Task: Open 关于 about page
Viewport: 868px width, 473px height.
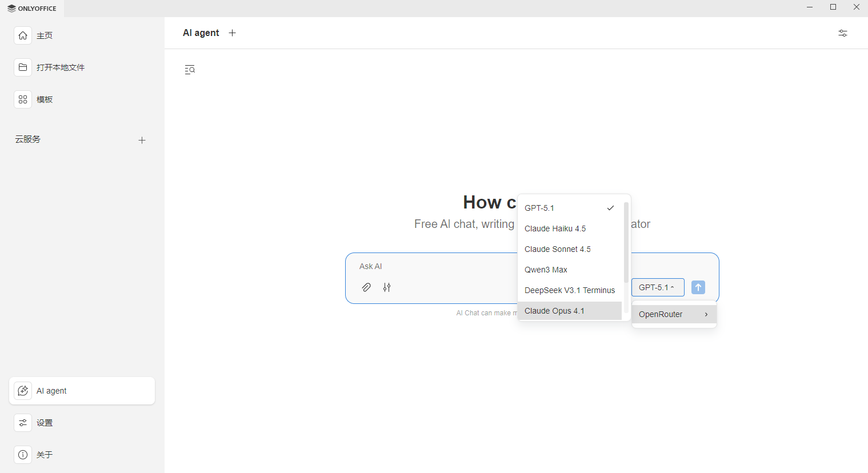Action: (x=44, y=455)
